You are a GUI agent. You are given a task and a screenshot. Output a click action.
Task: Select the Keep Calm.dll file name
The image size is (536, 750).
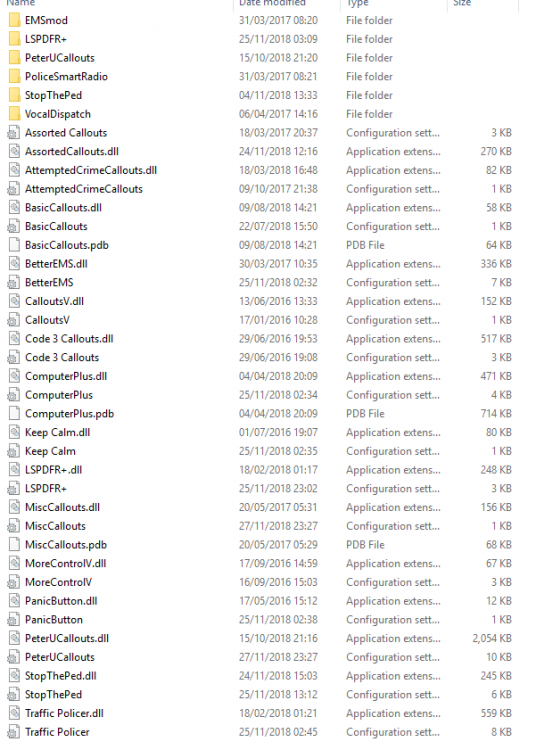(57, 432)
